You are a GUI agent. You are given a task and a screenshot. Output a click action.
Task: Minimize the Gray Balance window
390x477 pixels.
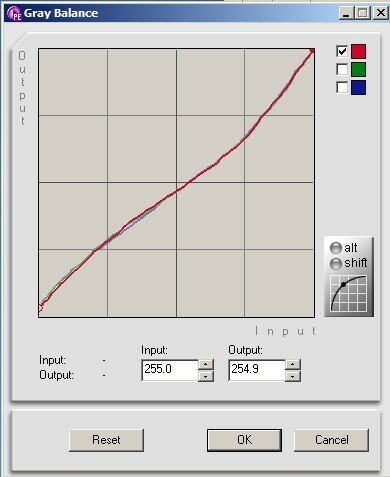[x=346, y=13]
